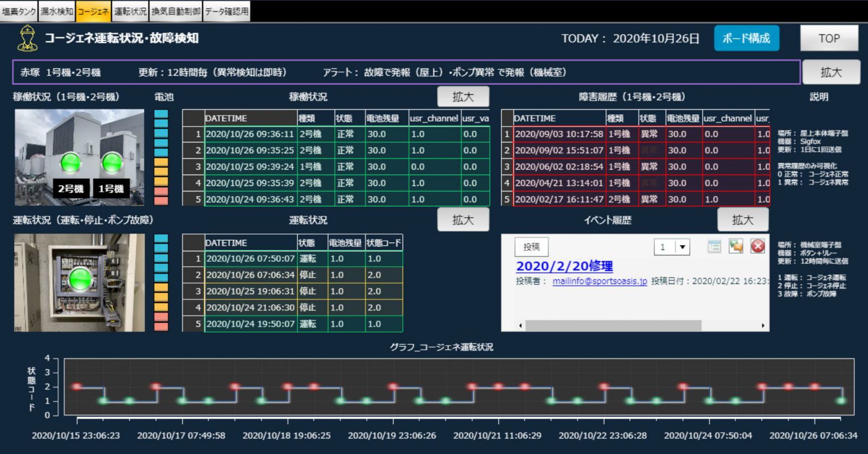Expand the 障害履歴 table with 拡大
868x454 pixels.
(831, 72)
